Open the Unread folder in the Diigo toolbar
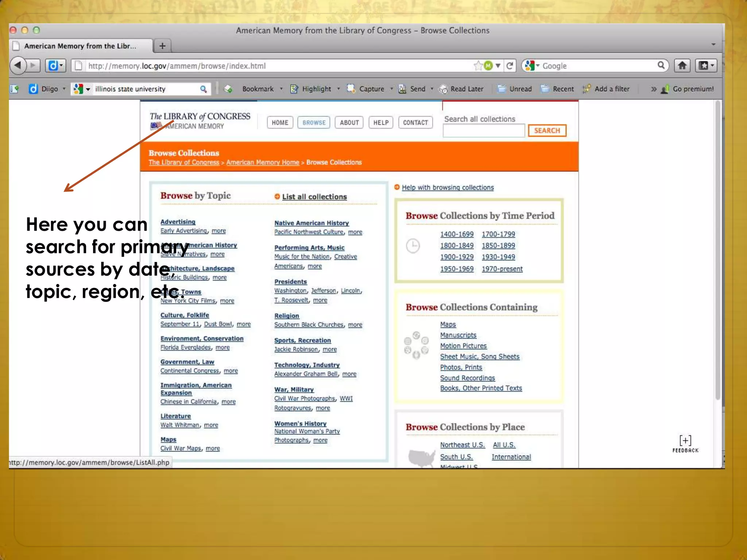This screenshot has height=560, width=747. pyautogui.click(x=515, y=89)
